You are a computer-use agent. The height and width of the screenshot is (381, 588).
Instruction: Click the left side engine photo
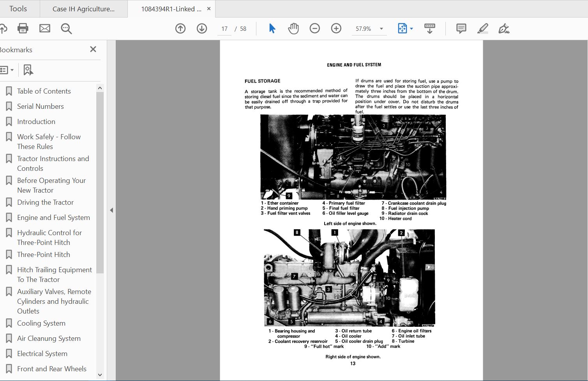(x=353, y=157)
